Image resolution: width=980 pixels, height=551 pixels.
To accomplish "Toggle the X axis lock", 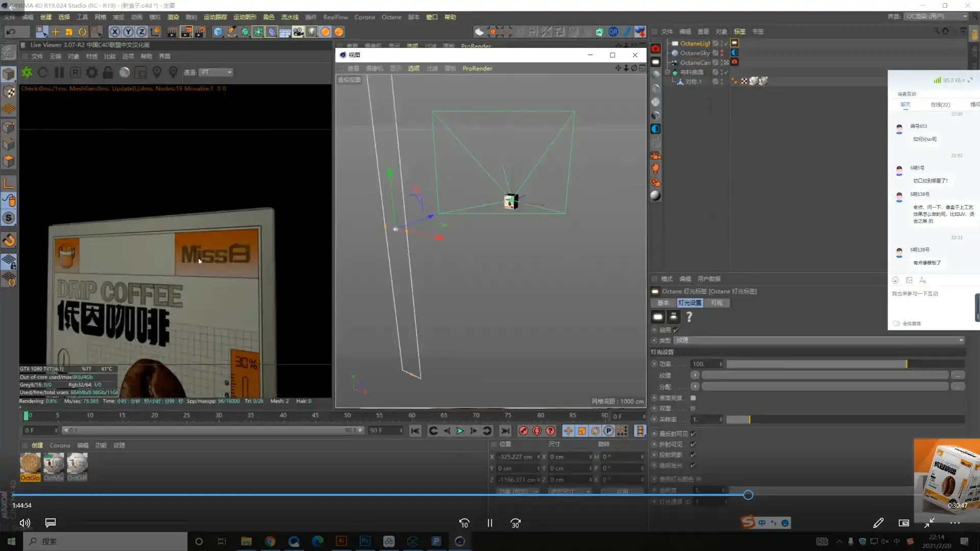I will 115,32.
